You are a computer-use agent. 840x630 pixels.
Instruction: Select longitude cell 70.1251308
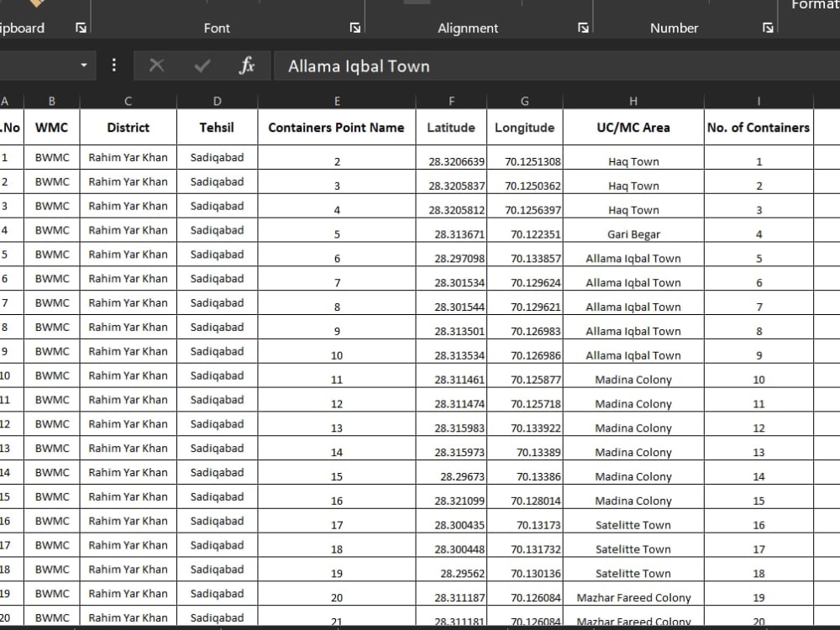(x=525, y=158)
